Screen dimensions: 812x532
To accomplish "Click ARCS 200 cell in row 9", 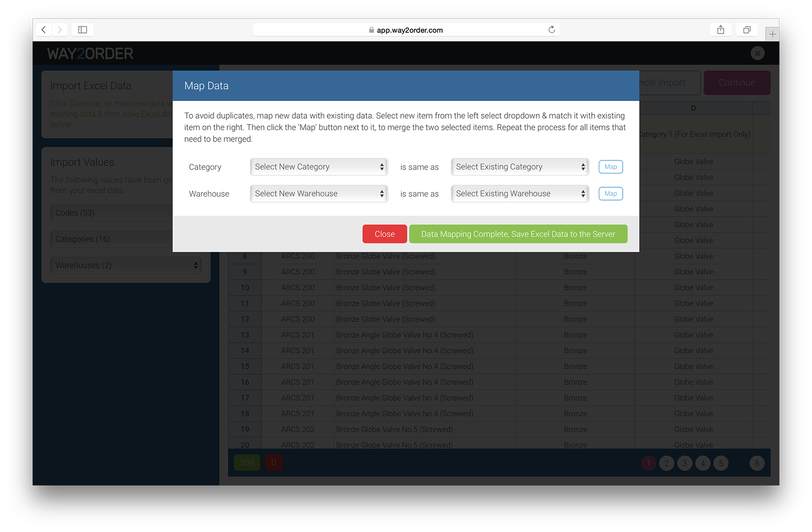I will click(x=298, y=272).
